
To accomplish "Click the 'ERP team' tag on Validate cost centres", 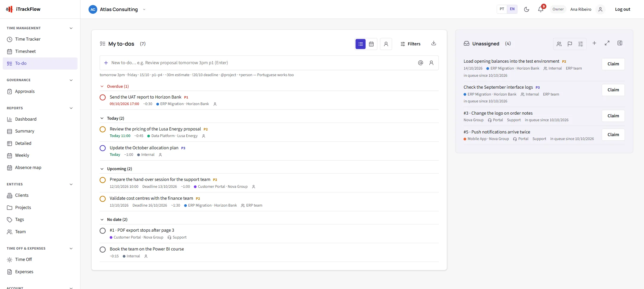I will (x=252, y=205).
